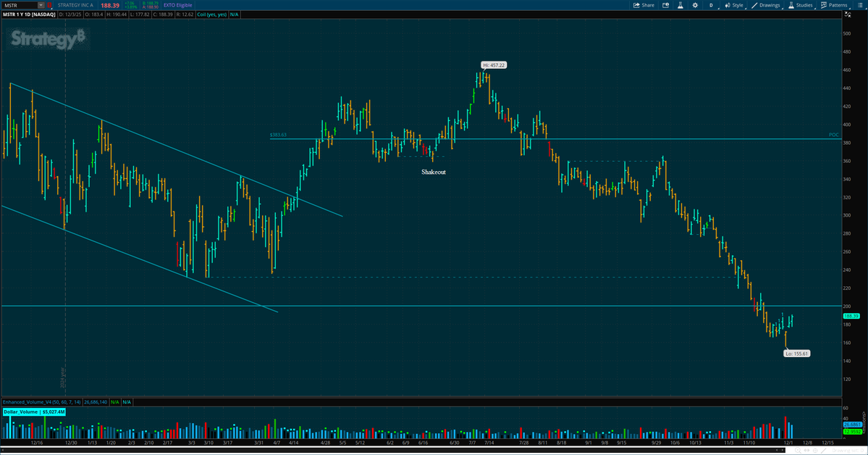Viewport: 868px width, 455px height.
Task: Open chart settings gear icon
Action: pyautogui.click(x=695, y=5)
